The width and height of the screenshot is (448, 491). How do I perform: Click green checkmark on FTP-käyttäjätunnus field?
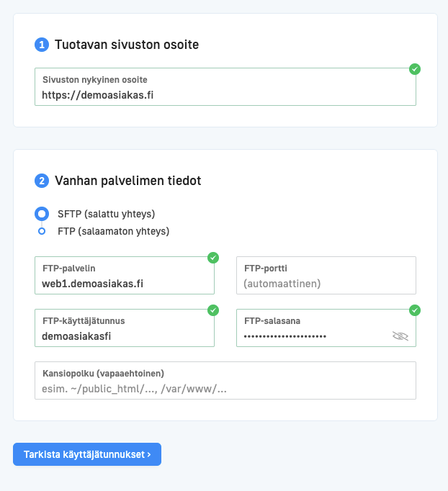tap(213, 310)
